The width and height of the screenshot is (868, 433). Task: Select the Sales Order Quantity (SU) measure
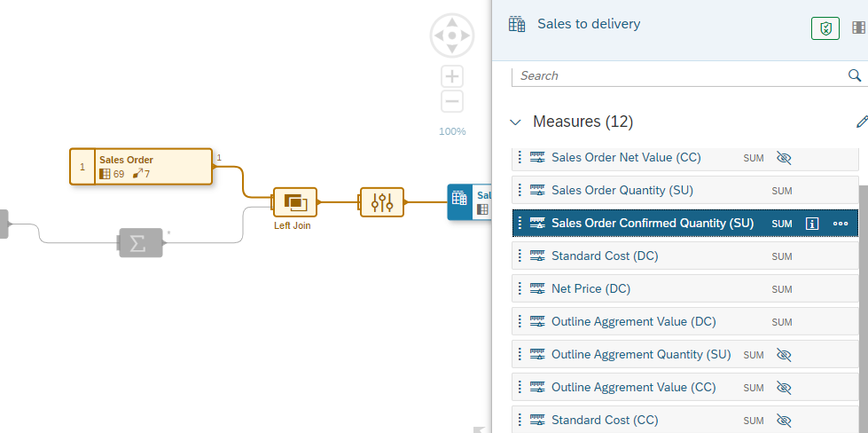pos(622,191)
